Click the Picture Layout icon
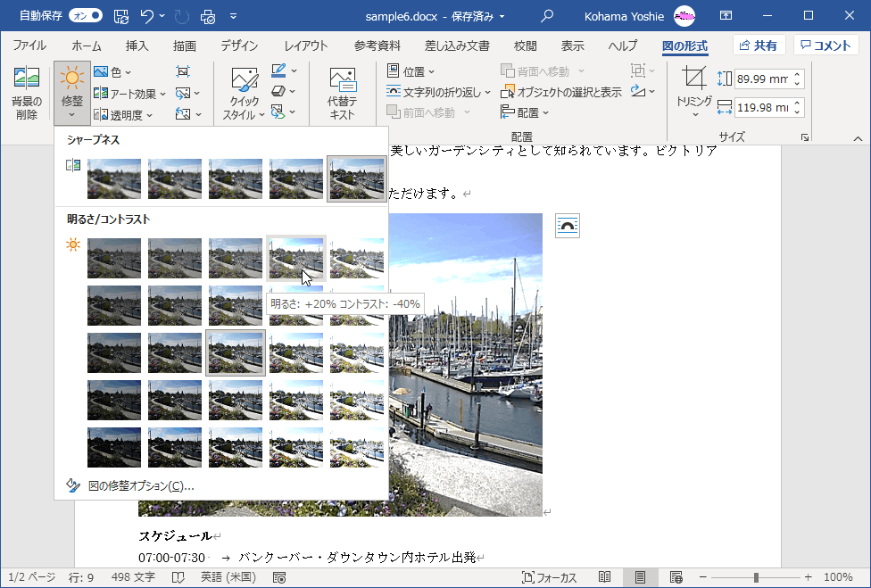 click(x=278, y=112)
